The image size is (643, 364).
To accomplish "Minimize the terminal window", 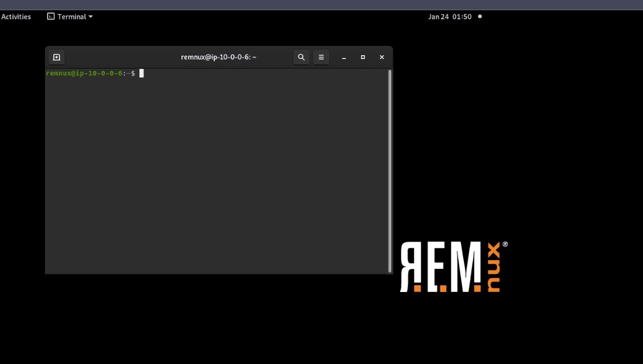I will click(344, 57).
